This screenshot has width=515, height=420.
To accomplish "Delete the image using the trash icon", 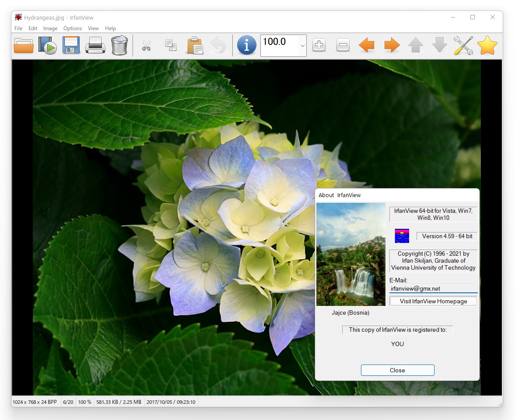I will pos(119,45).
